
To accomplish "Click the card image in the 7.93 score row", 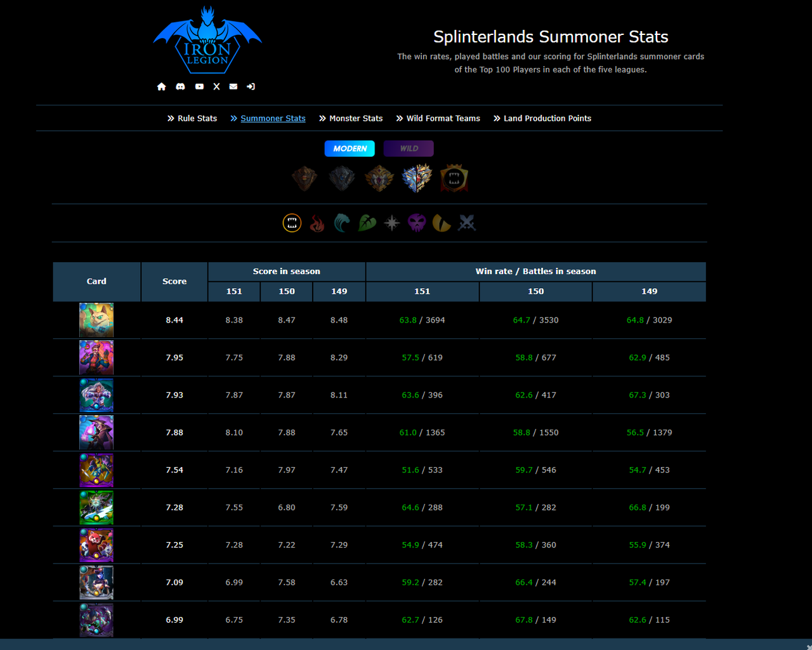I will pos(96,395).
